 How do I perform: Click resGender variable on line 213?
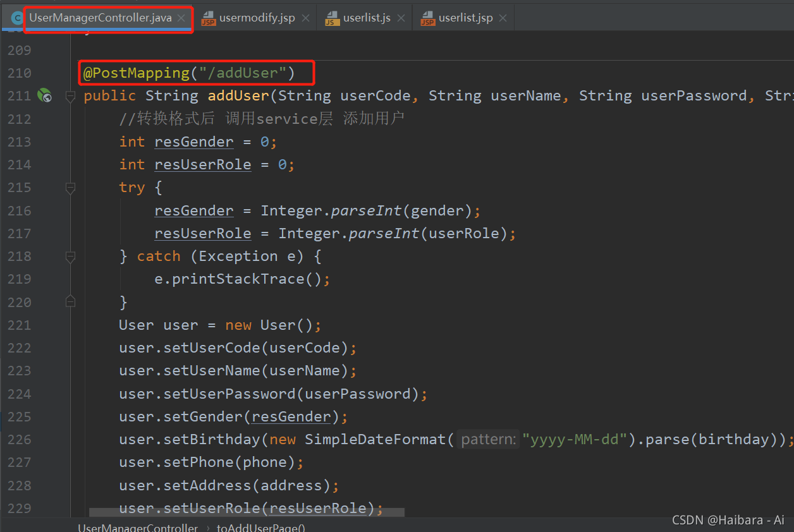[x=194, y=142]
